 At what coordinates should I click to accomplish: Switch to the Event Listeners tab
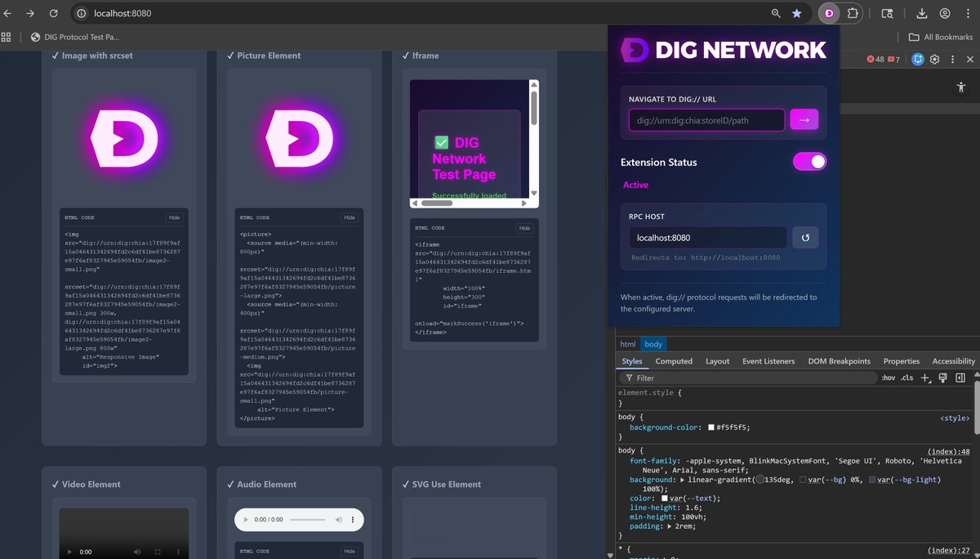(x=768, y=360)
